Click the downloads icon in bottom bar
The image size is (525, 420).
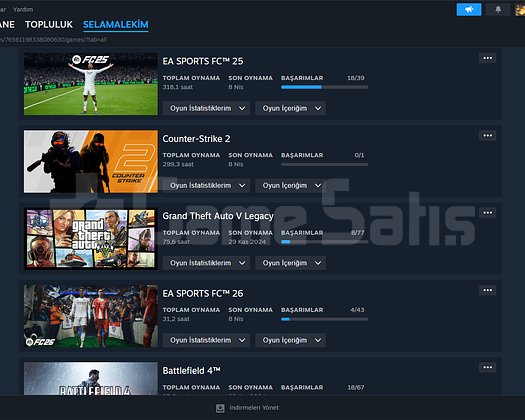point(220,408)
